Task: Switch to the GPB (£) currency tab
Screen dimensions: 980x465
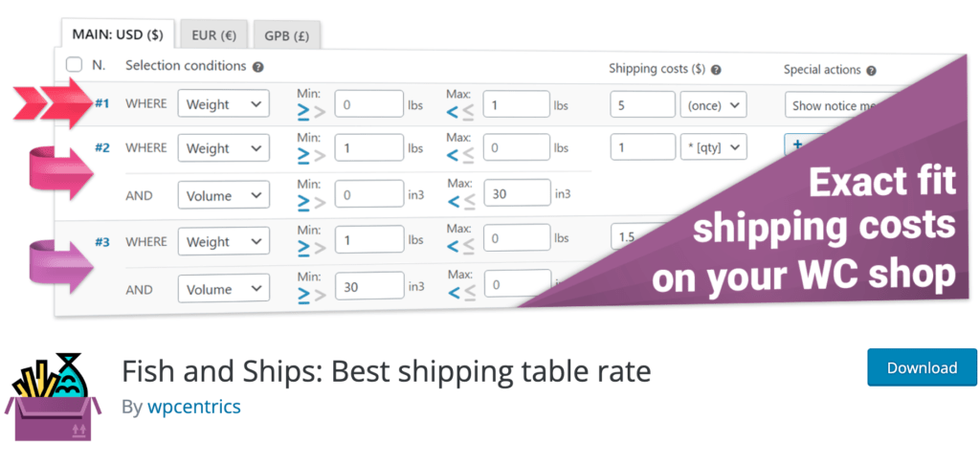Action: pos(287,35)
